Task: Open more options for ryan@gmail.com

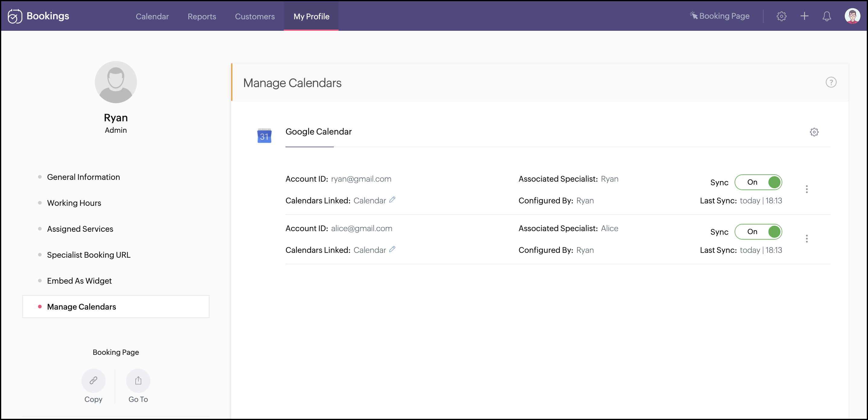Action: 806,189
